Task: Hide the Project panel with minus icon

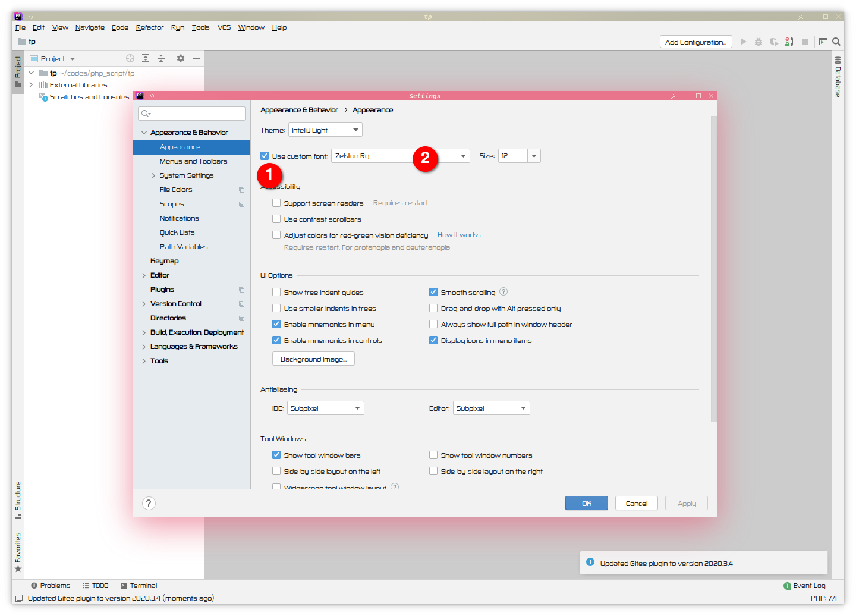Action: pos(196,58)
